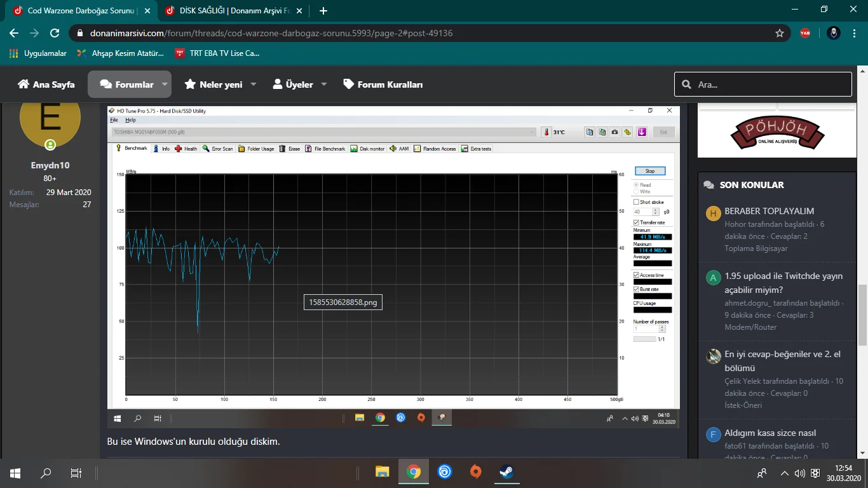The image size is (868, 488).
Task: Open the Forumlar navigation item
Action: click(126, 85)
